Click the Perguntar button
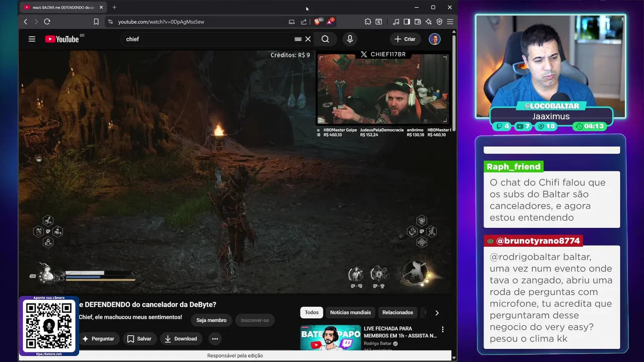This screenshot has height=362, width=644. click(x=99, y=339)
